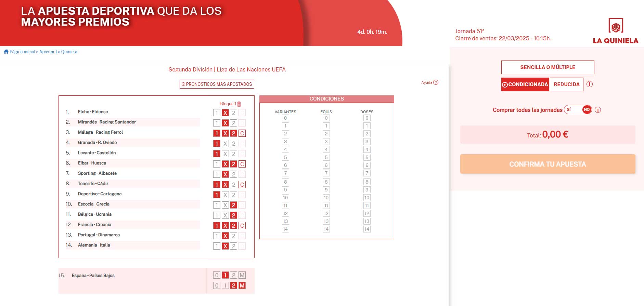Image resolution: width=644 pixels, height=306 pixels.
Task: Select Variantes condition value 3
Action: coord(285,142)
